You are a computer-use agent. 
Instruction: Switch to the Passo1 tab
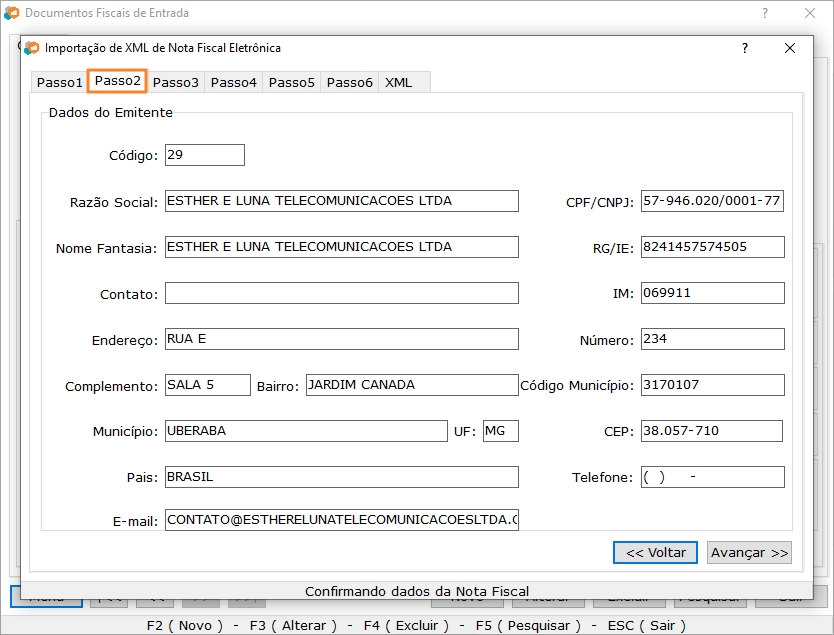click(x=59, y=82)
